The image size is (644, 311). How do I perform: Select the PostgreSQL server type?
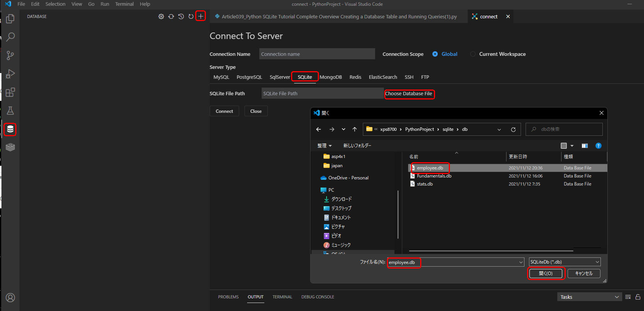[x=249, y=77]
